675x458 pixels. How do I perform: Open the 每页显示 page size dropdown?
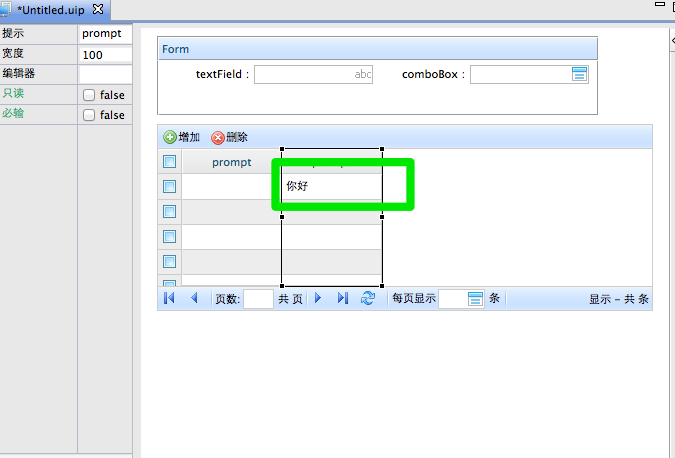pos(475,299)
